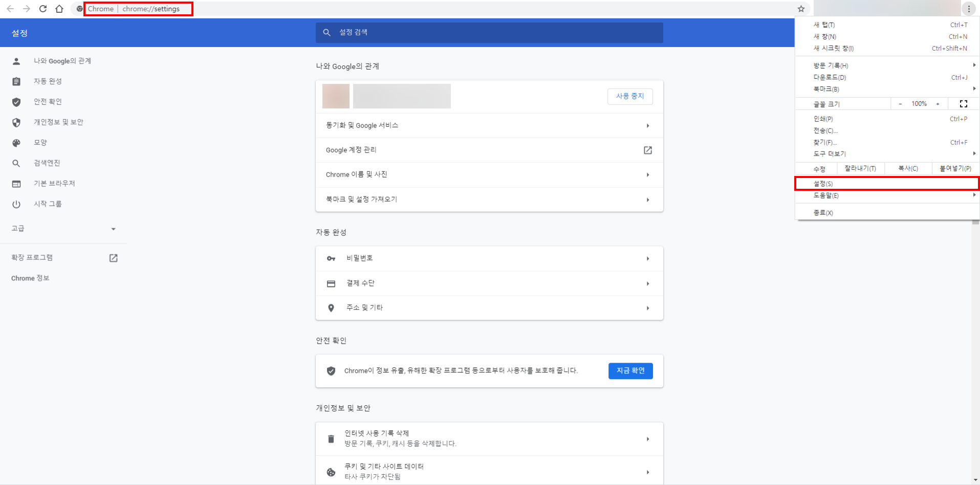
Task: Open 도움말(E) submenu
Action: pos(887,195)
